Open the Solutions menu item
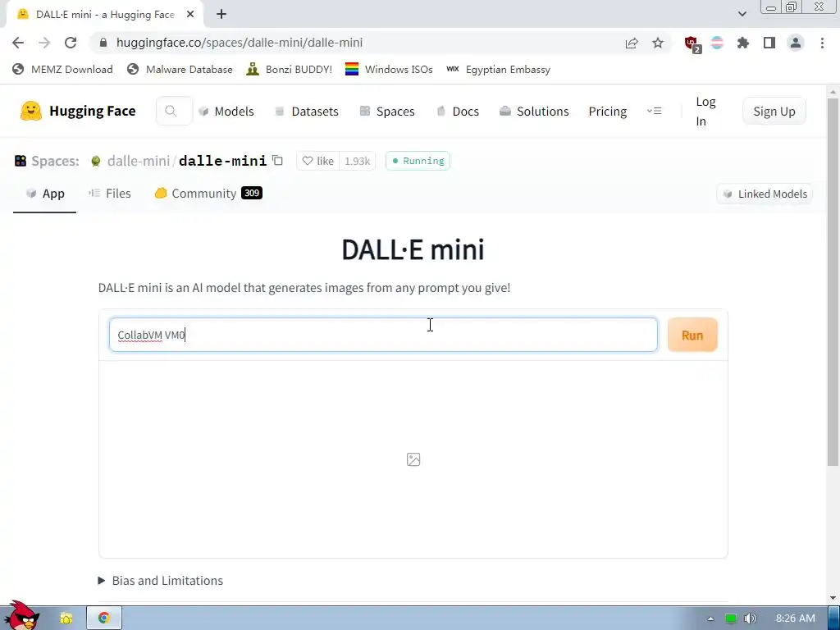 pos(534,111)
